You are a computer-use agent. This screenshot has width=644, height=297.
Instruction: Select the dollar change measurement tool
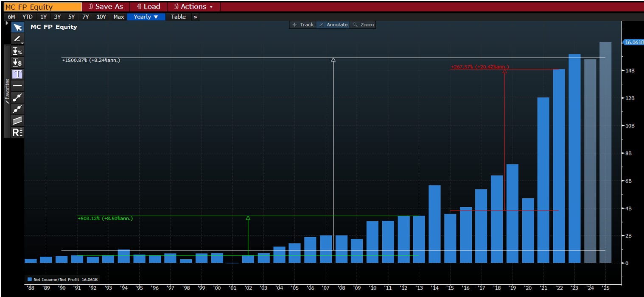[x=17, y=62]
